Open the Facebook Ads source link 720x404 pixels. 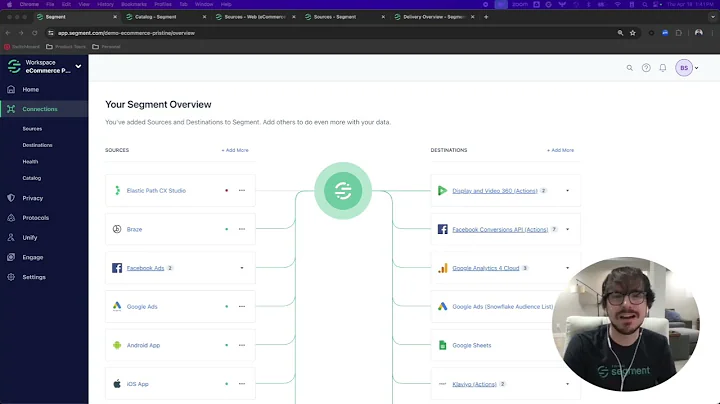click(145, 268)
